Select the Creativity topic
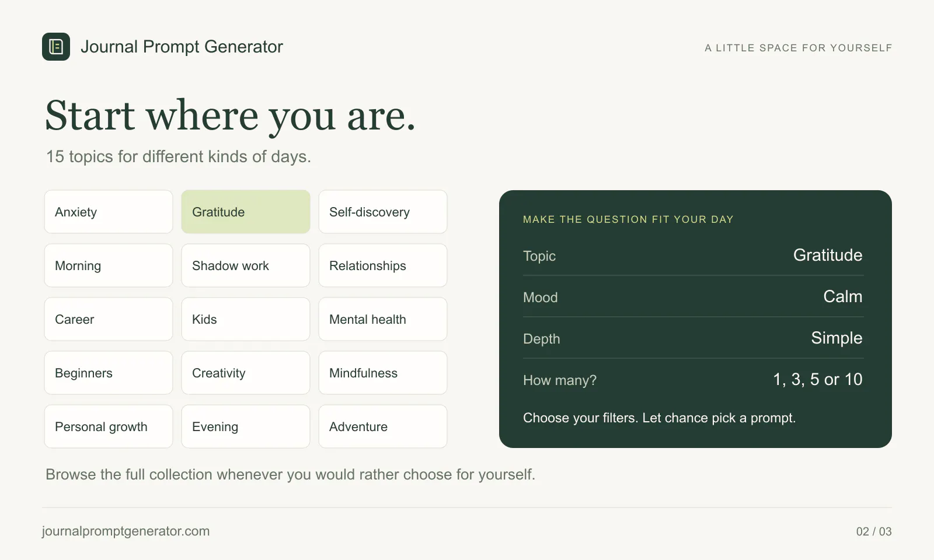 pos(246,373)
